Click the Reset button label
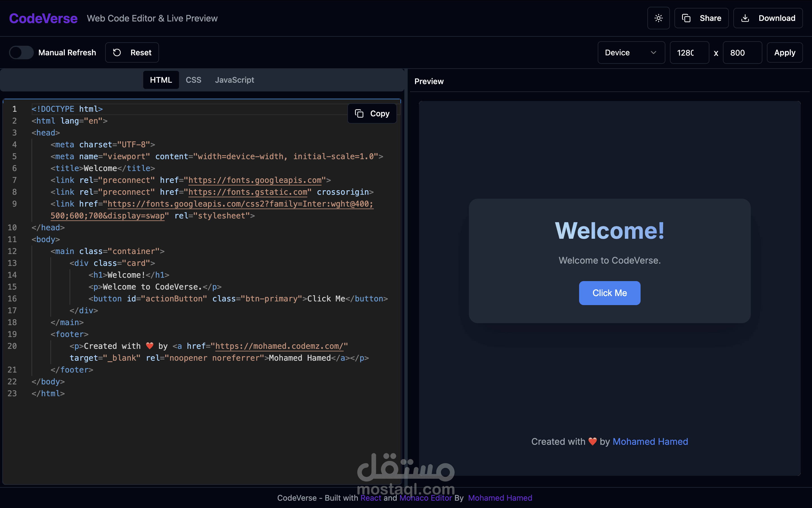The height and width of the screenshot is (508, 812). tap(141, 52)
